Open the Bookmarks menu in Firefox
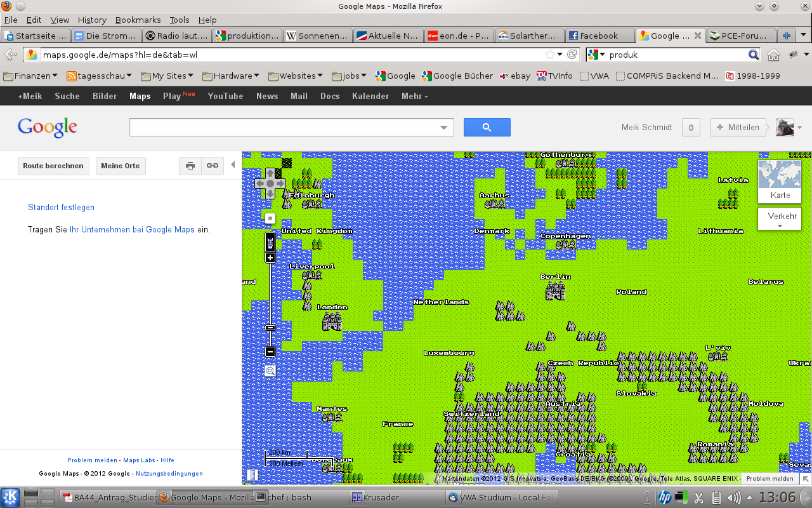 pyautogui.click(x=138, y=20)
